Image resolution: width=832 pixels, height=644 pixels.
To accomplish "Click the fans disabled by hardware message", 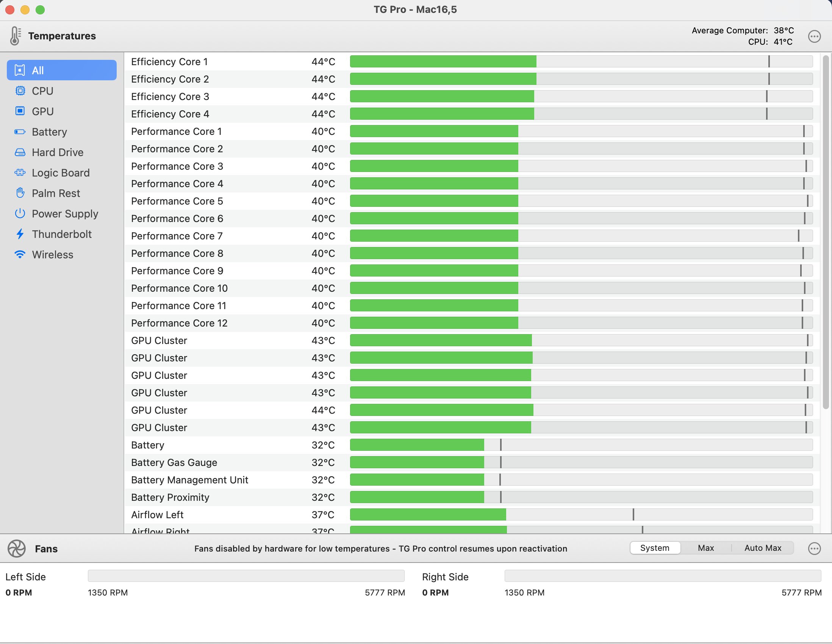I will pos(380,549).
